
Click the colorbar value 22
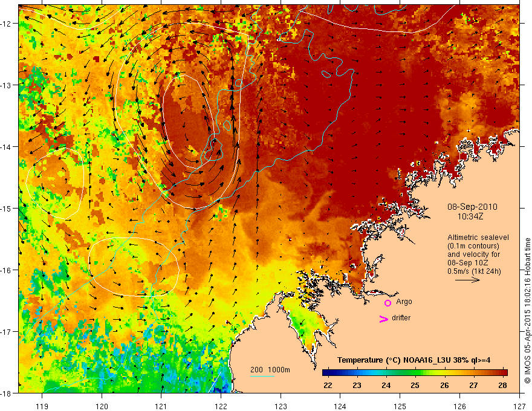[328, 385]
